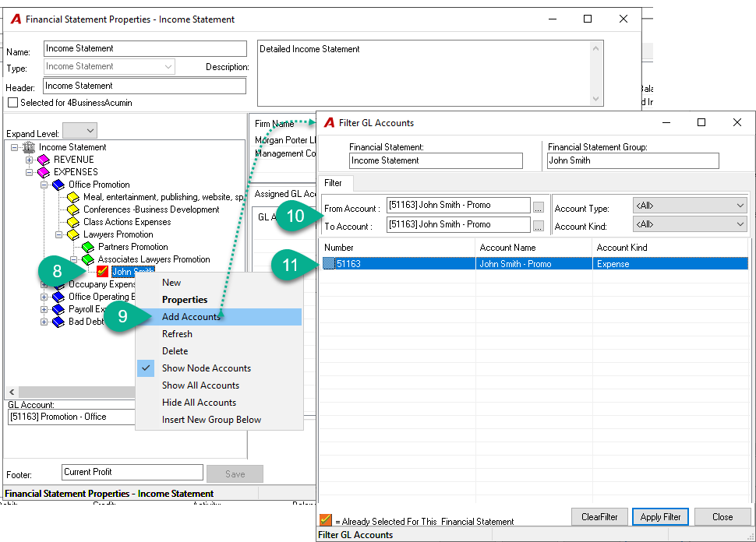Toggle Selected for 4BusinessAcumin checkbox
Screen dimensions: 756x542
13,103
